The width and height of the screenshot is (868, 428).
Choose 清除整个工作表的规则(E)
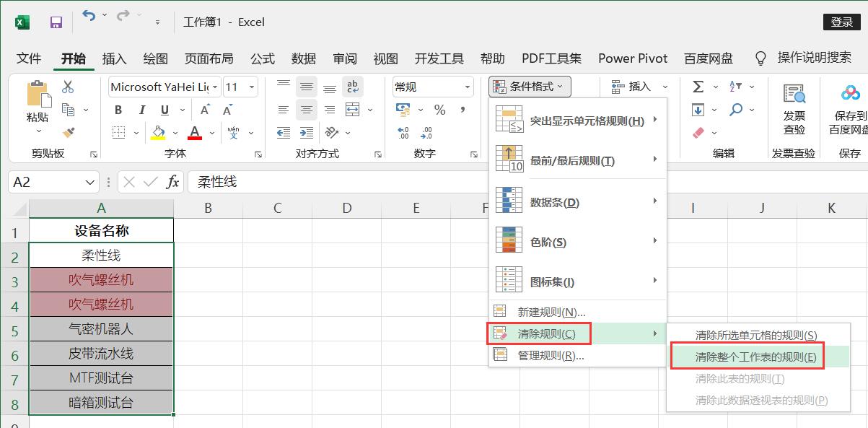point(756,357)
